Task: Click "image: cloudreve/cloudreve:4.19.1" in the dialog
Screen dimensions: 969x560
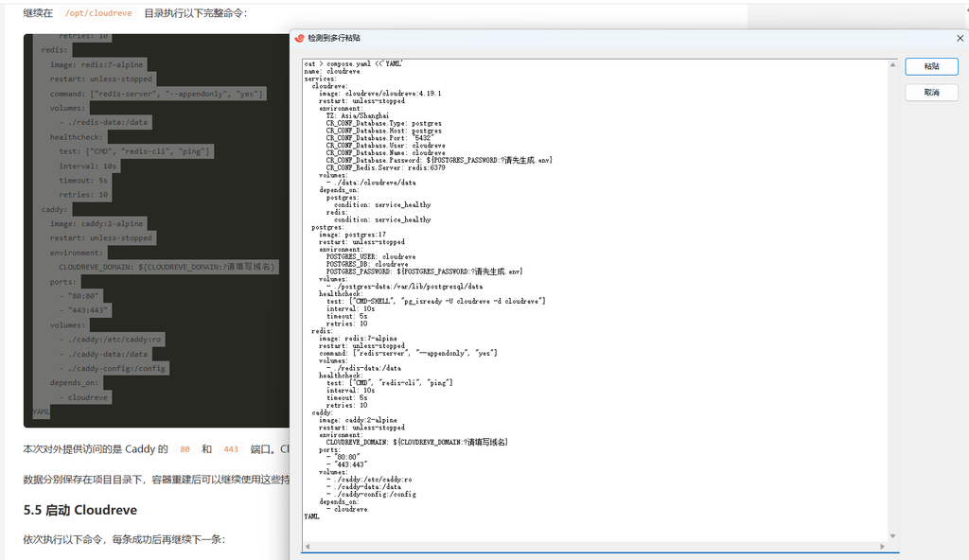Action: coord(380,94)
